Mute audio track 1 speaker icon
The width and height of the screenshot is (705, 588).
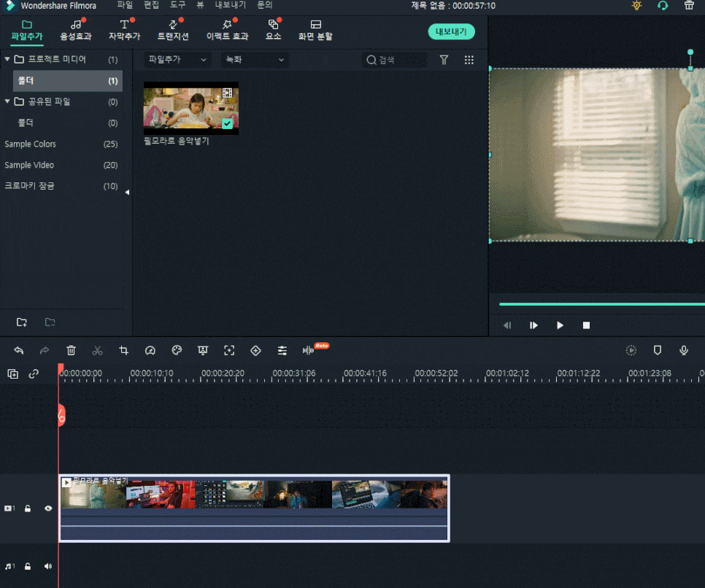click(x=47, y=566)
